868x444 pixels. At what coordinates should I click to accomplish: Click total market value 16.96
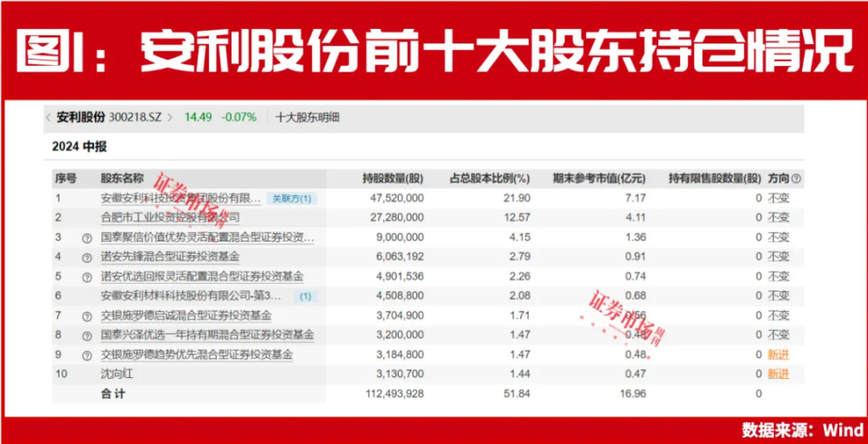pos(635,393)
